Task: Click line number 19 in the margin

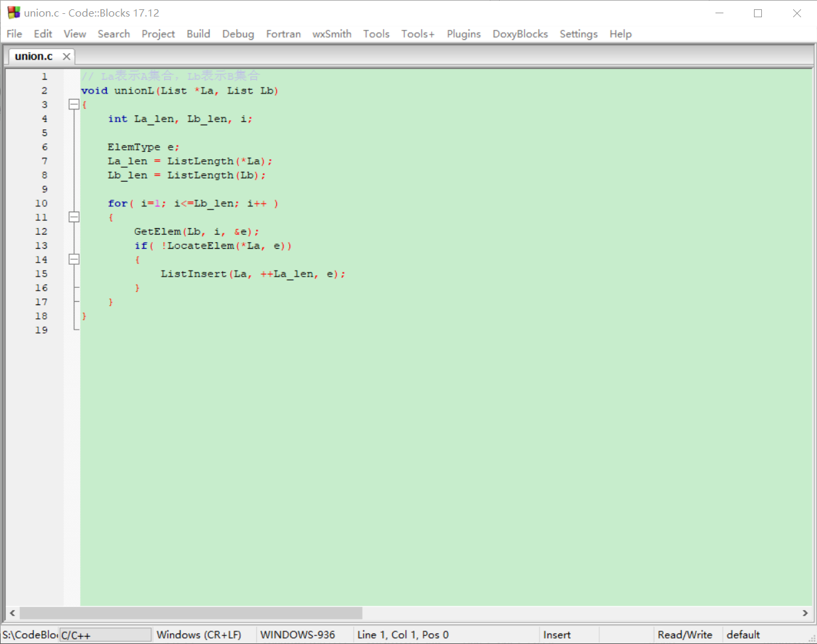Action: click(x=41, y=330)
